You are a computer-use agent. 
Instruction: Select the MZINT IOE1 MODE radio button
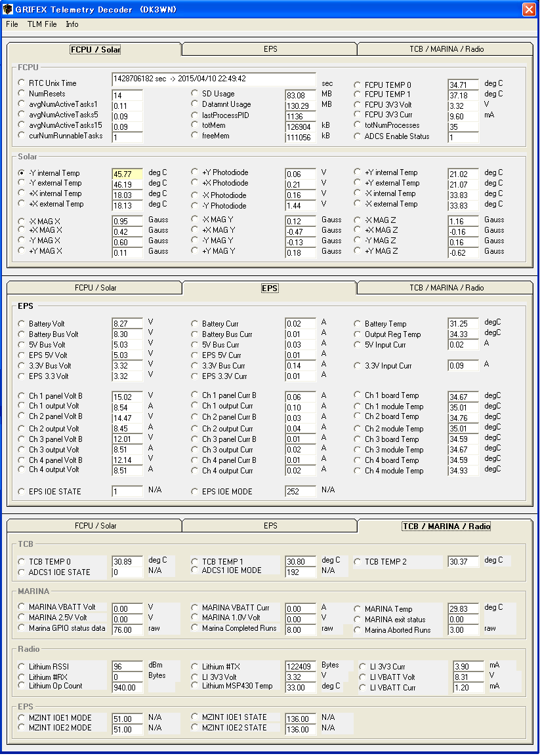[x=21, y=717]
